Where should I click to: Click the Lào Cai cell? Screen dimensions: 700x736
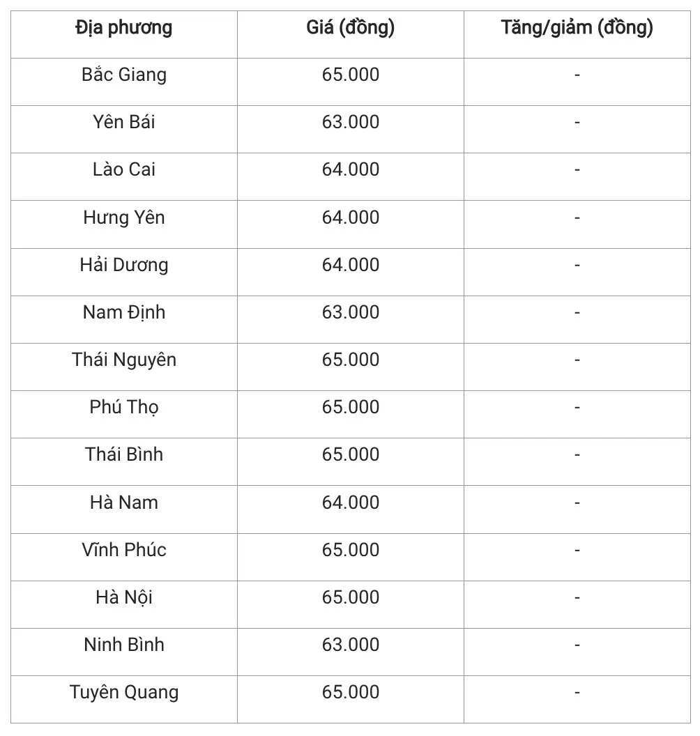click(124, 169)
